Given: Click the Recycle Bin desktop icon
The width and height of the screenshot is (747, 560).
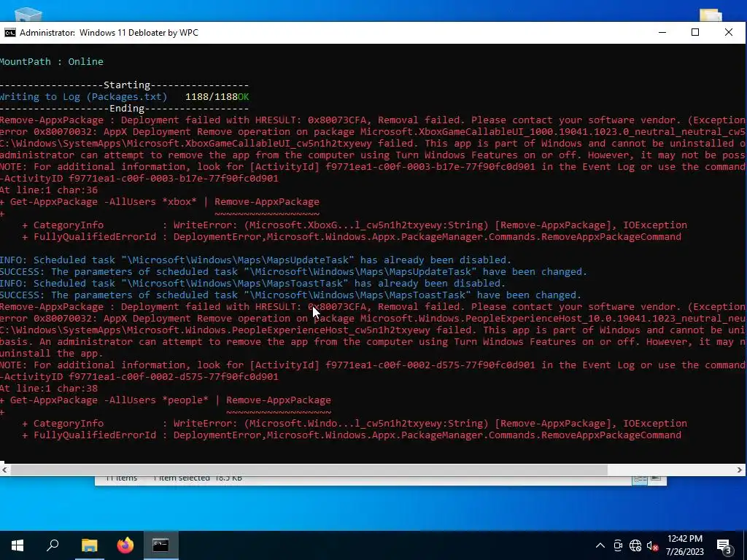Looking at the screenshot, I should (x=28, y=15).
